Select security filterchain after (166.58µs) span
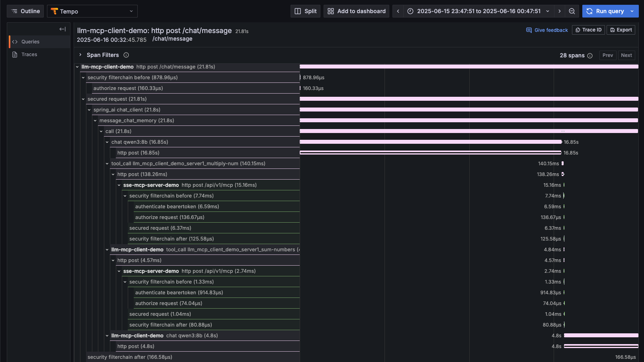 pos(193,357)
